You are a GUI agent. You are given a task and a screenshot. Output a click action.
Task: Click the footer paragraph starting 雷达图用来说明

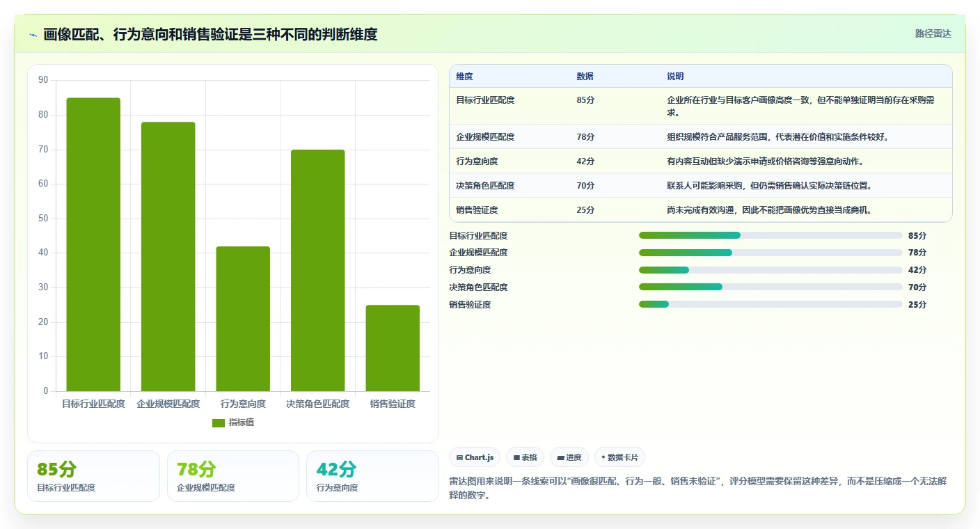(698, 489)
